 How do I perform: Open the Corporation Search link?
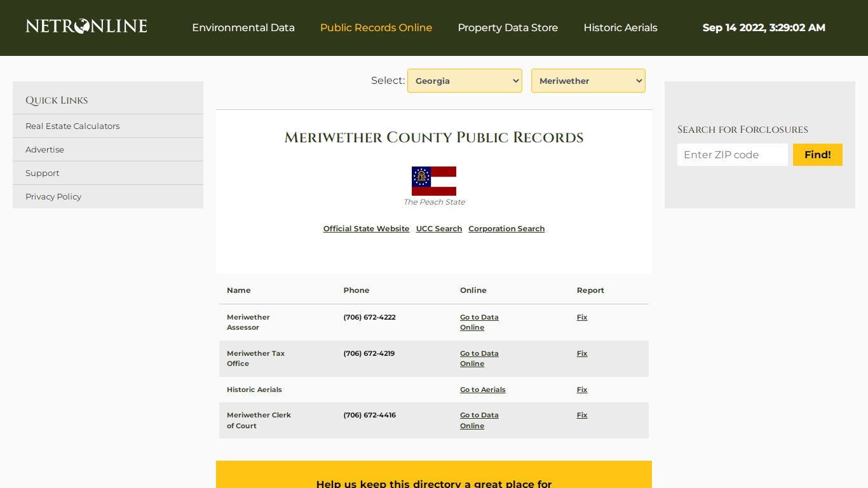pos(506,229)
